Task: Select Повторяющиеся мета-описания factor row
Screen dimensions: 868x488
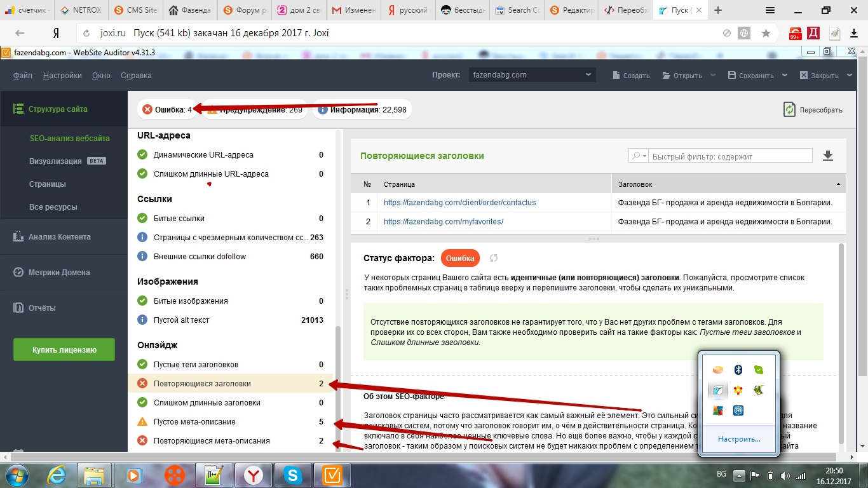Action: pyautogui.click(x=212, y=441)
